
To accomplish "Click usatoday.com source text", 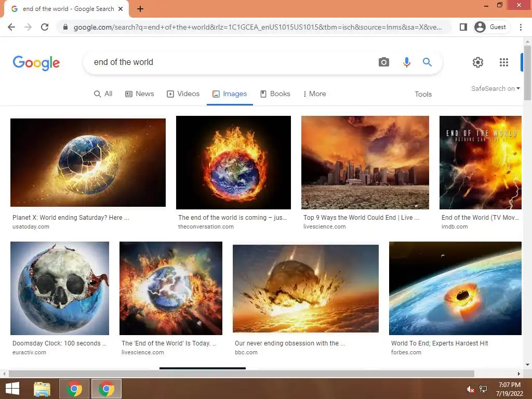I will pos(31,227).
